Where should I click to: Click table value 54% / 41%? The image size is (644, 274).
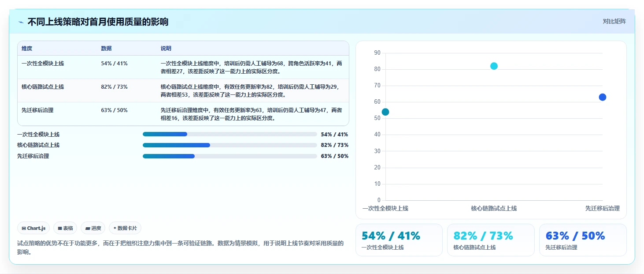coord(114,64)
